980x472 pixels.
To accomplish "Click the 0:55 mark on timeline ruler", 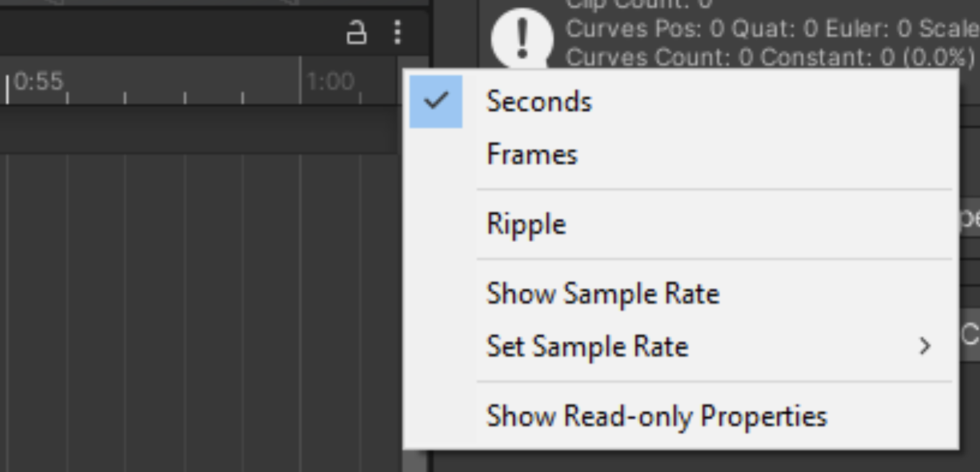I will click(x=38, y=81).
